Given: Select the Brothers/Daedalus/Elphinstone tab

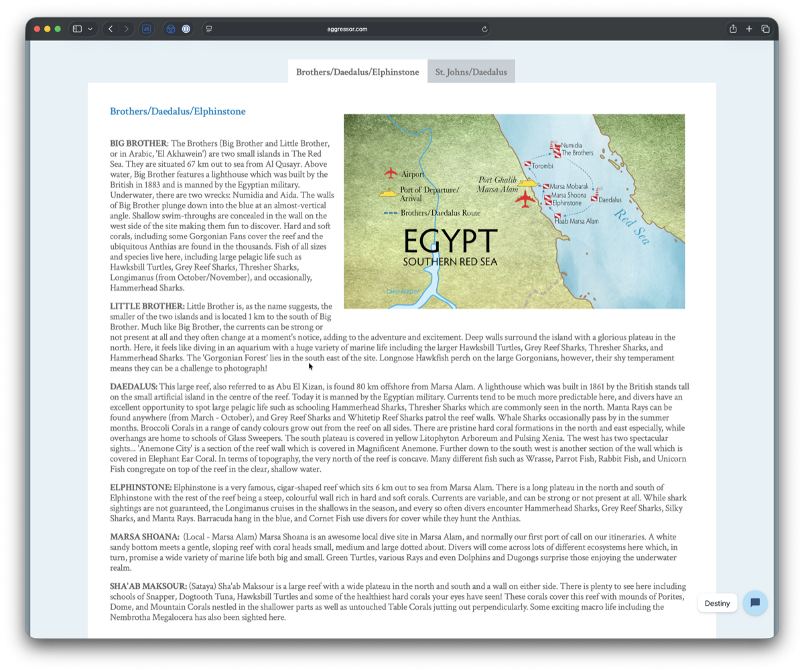Looking at the screenshot, I should (358, 72).
